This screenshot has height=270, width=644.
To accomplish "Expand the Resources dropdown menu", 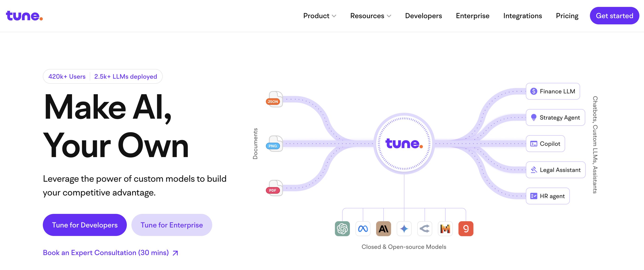I will pos(371,16).
